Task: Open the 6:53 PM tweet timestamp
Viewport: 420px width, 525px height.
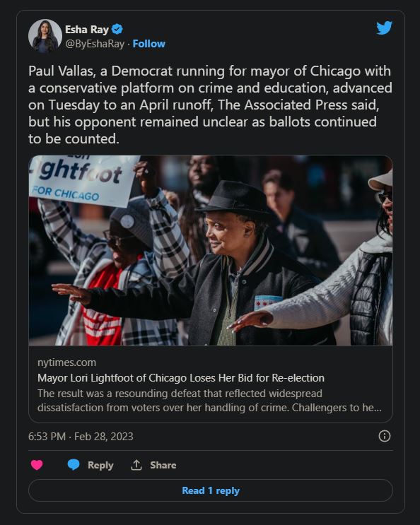Action: pos(47,436)
